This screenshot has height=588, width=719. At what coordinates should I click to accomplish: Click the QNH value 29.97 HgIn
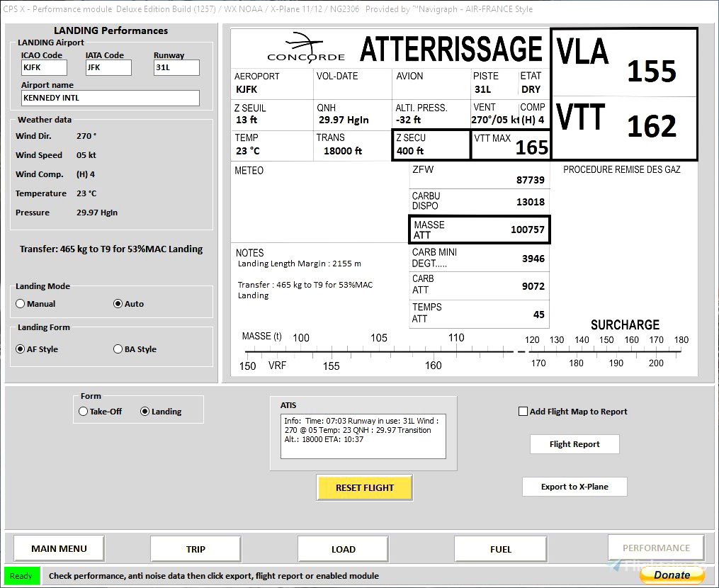point(344,120)
